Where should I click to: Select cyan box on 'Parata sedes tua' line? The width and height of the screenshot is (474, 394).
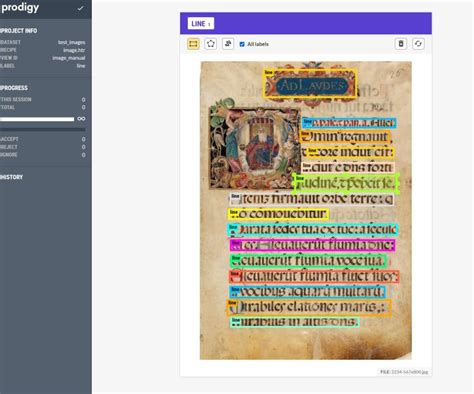(313, 230)
